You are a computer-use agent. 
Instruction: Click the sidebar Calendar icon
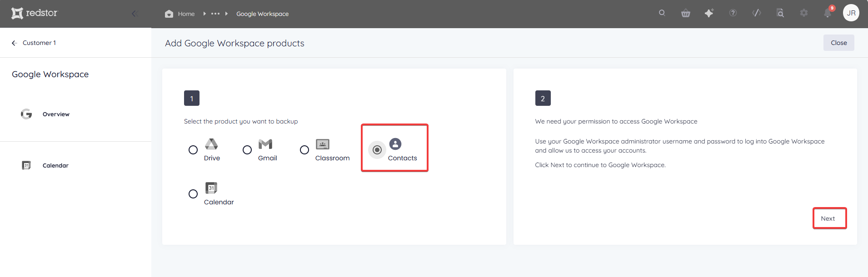[26, 165]
